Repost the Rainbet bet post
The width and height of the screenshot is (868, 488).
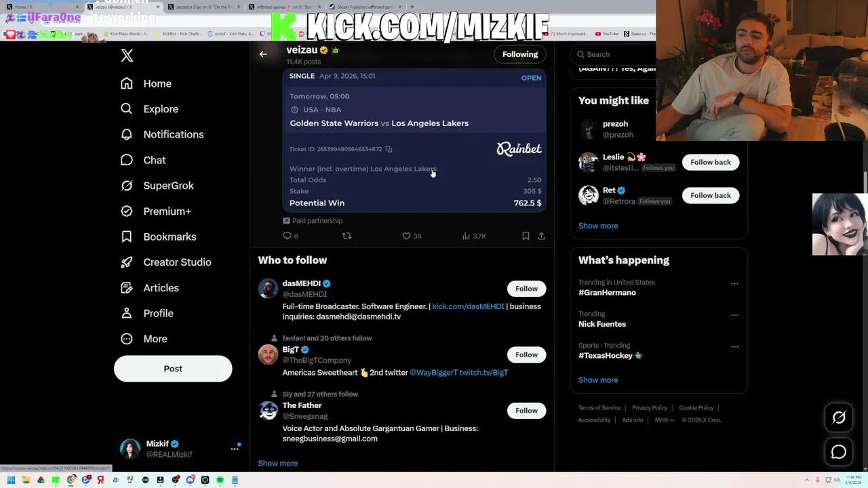coord(347,236)
